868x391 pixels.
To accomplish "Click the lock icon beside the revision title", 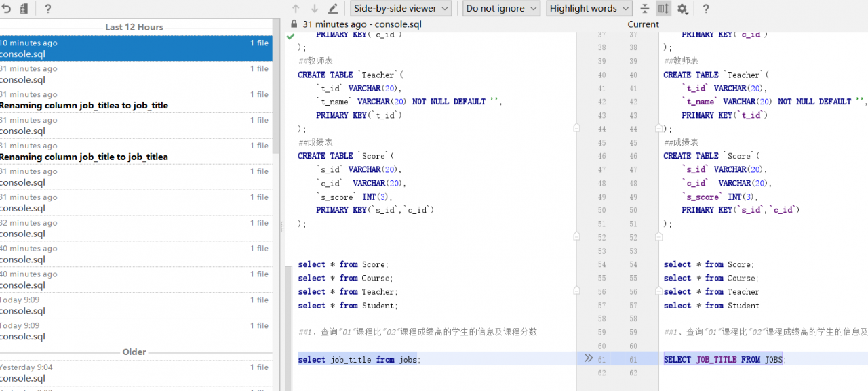I will 294,24.
